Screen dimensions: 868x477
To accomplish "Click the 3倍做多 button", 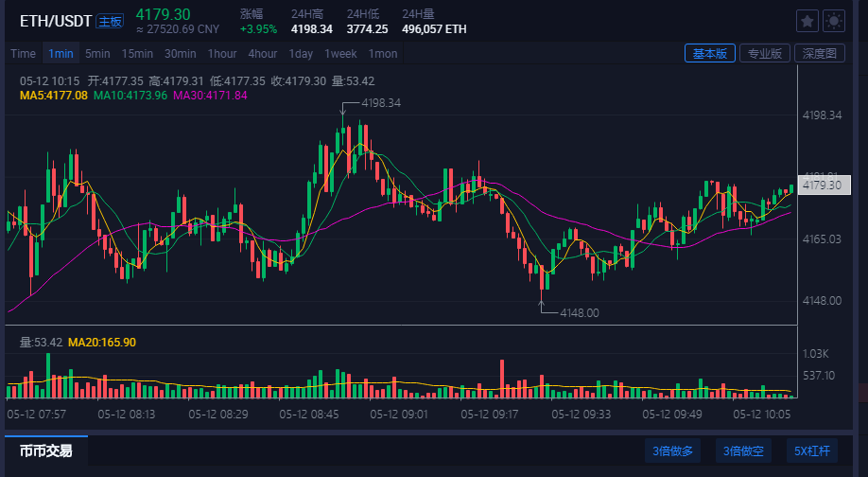I will pos(672,450).
